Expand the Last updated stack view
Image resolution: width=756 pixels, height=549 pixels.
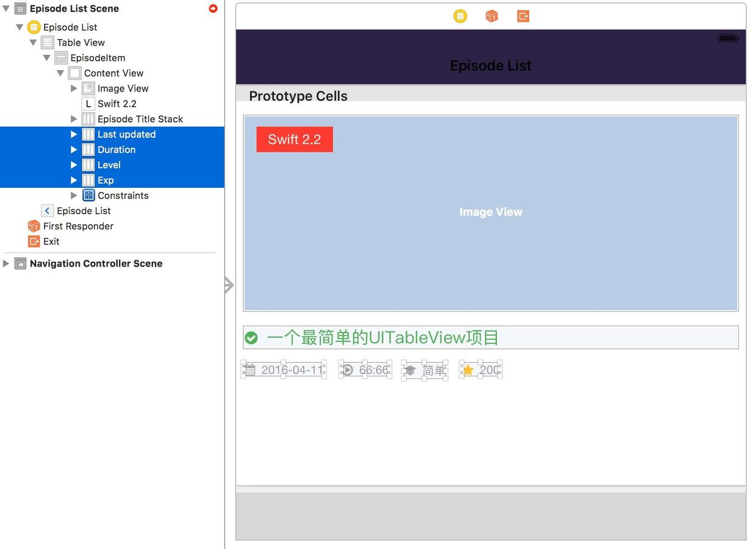74,134
